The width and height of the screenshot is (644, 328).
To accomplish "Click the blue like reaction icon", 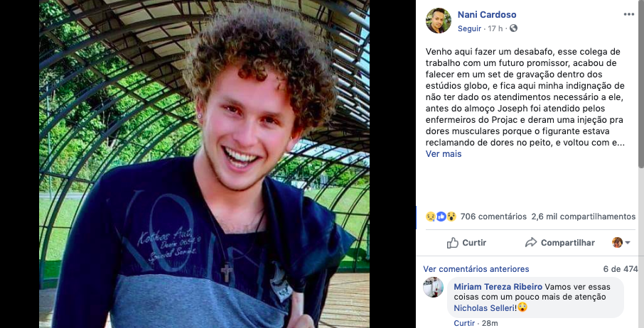I will point(441,217).
